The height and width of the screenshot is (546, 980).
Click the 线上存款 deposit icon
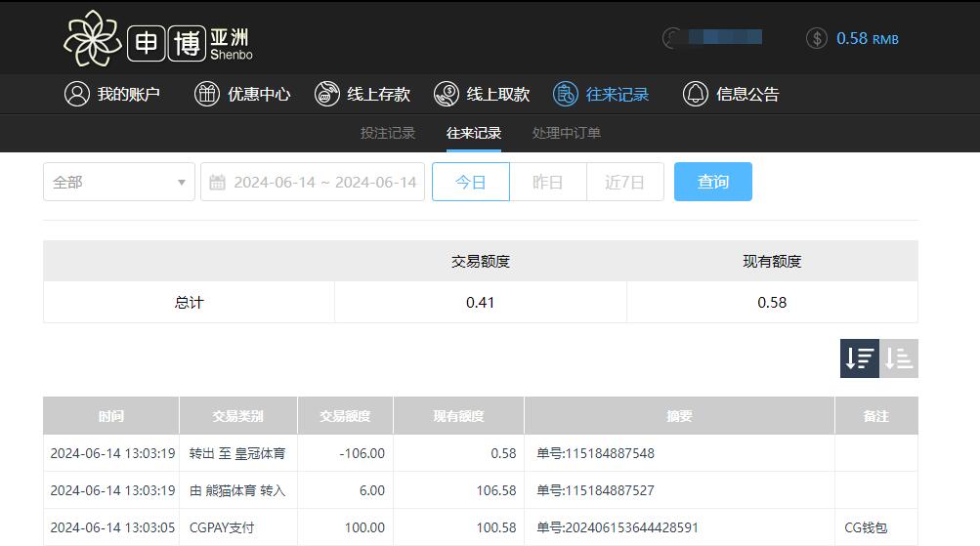[327, 94]
